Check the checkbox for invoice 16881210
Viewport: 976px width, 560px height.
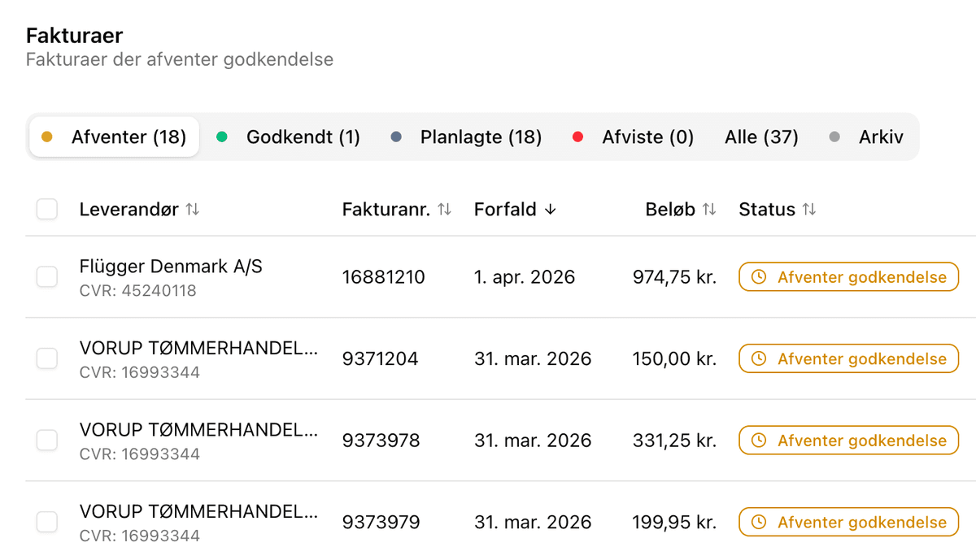pyautogui.click(x=46, y=276)
